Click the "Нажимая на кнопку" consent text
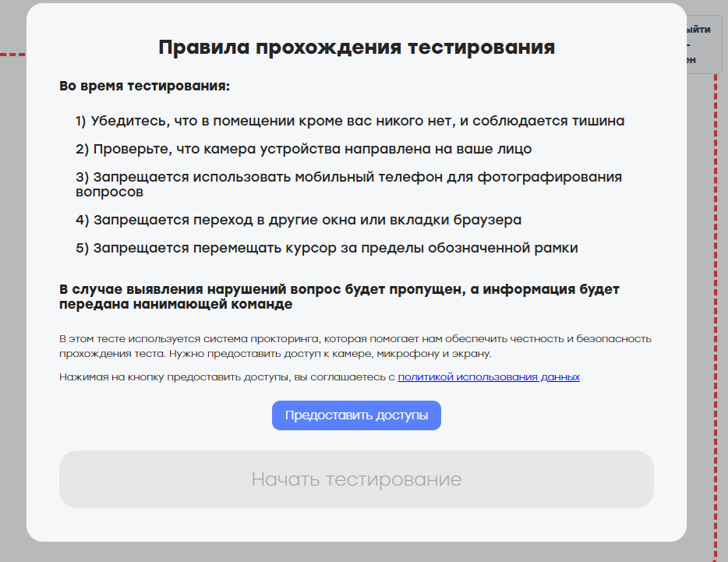This screenshot has height=562, width=728. point(228,377)
